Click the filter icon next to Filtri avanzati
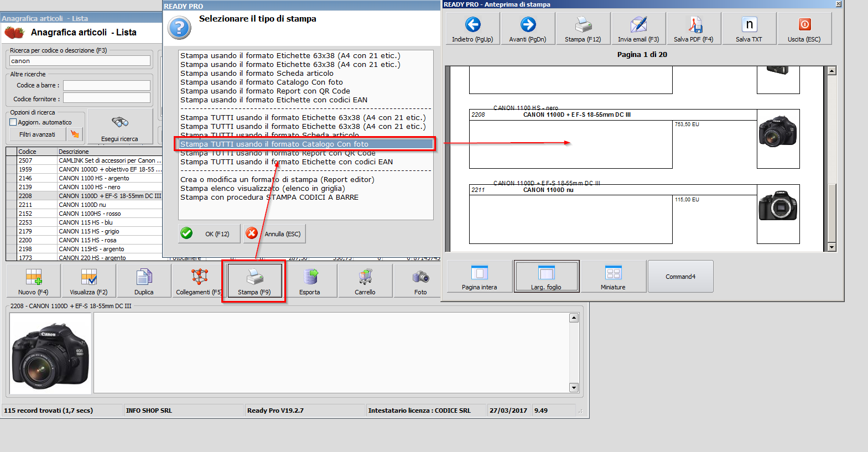The image size is (868, 452). [75, 134]
